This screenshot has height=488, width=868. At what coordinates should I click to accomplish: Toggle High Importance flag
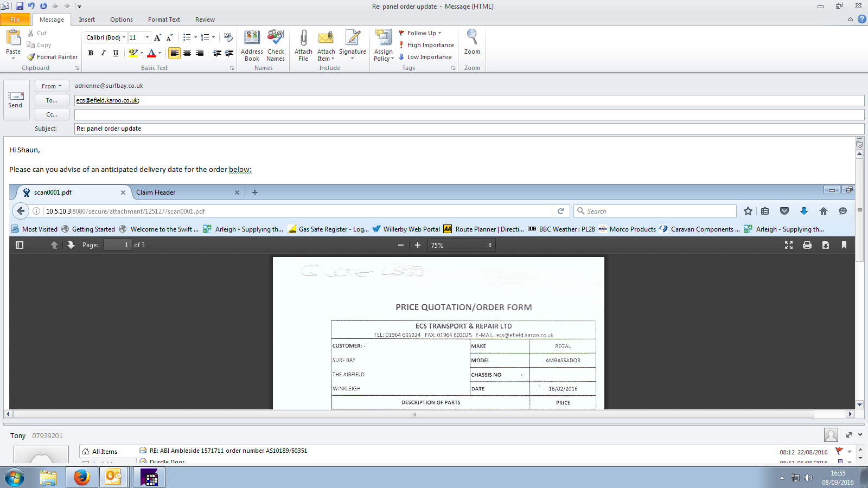coord(426,45)
